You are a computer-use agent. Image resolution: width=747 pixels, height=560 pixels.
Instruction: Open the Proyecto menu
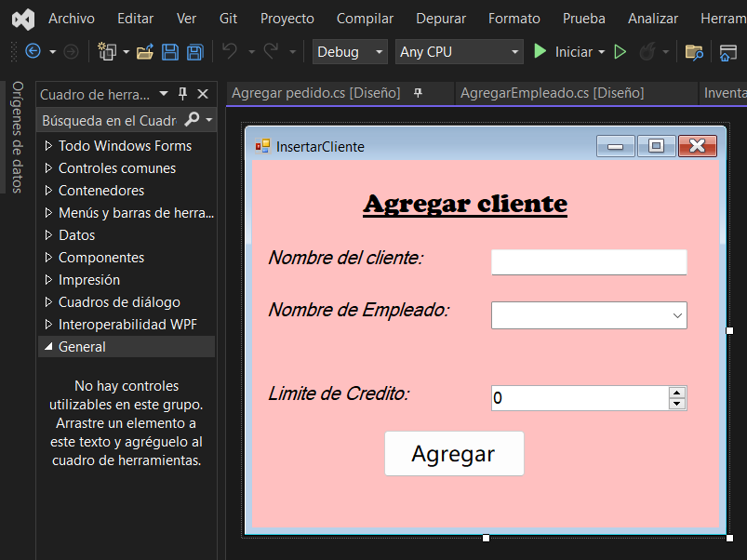[x=287, y=19]
